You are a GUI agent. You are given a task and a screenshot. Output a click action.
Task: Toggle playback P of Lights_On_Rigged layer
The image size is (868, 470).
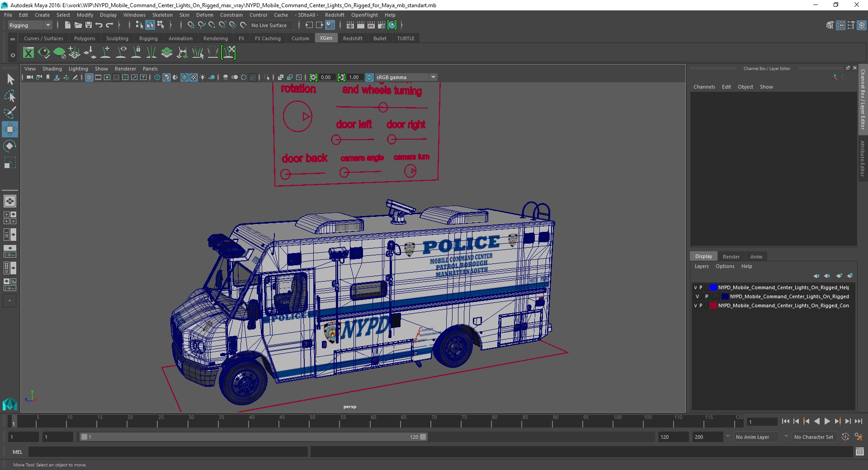pos(707,296)
